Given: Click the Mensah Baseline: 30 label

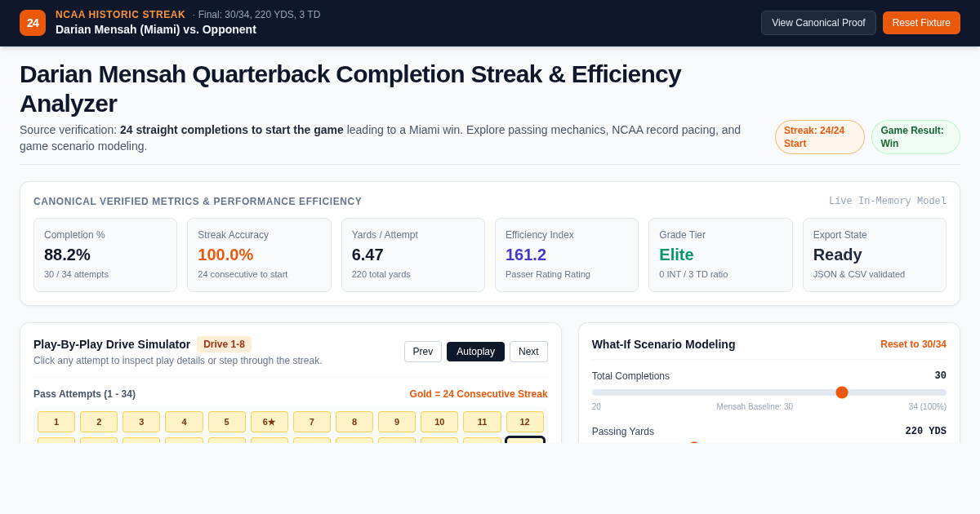Looking at the screenshot, I should pos(755,406).
